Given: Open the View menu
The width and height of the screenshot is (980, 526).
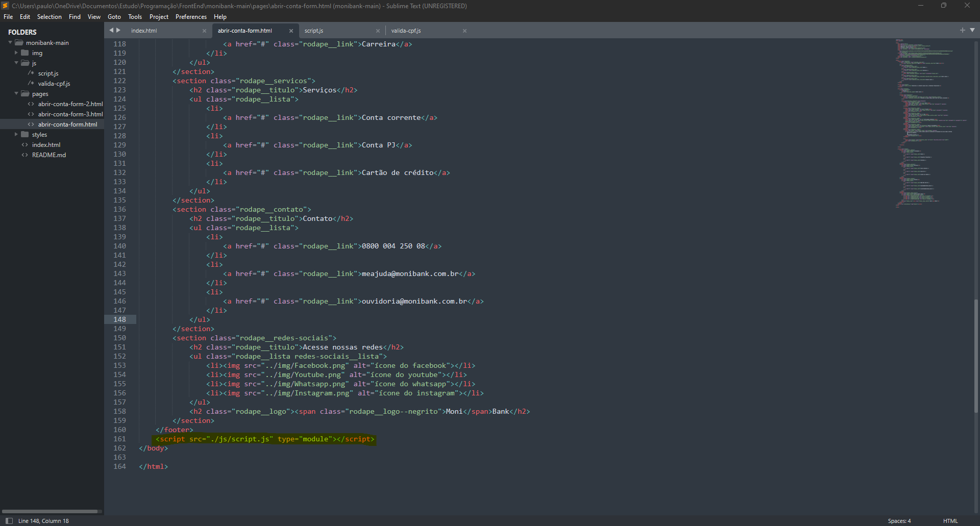Looking at the screenshot, I should [94, 17].
